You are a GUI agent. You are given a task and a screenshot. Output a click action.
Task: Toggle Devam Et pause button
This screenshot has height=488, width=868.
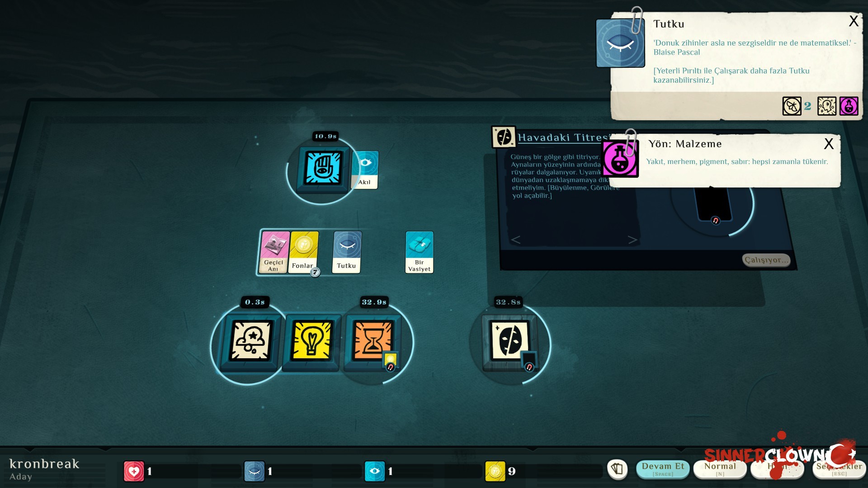click(x=663, y=469)
